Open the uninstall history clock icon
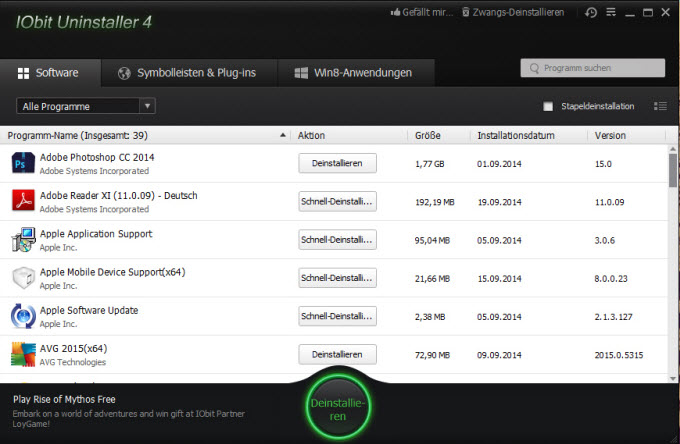 (x=590, y=13)
